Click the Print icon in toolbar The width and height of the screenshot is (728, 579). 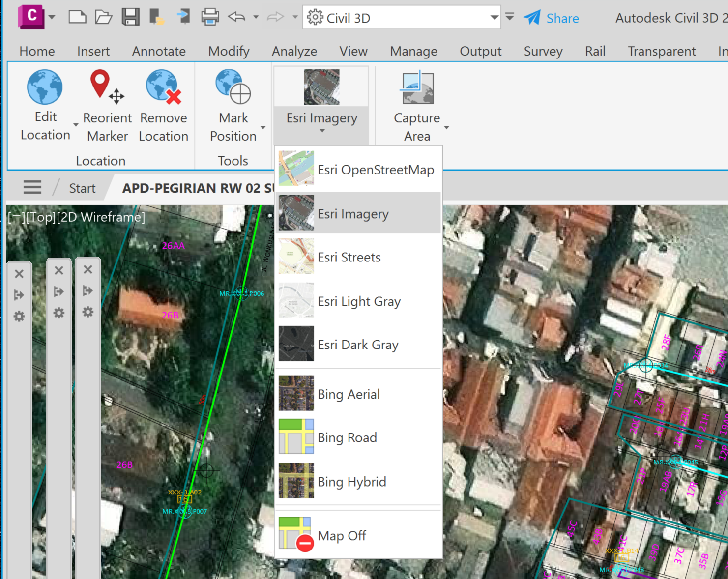click(x=210, y=17)
